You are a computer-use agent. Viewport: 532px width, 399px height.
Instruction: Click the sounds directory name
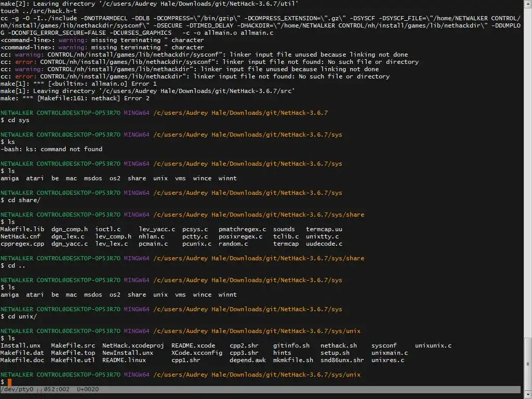pyautogui.click(x=284, y=229)
